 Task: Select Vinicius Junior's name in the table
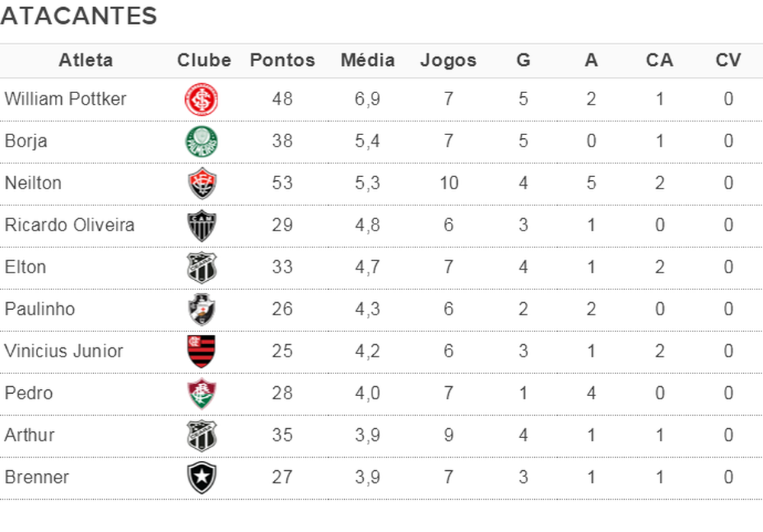64,351
